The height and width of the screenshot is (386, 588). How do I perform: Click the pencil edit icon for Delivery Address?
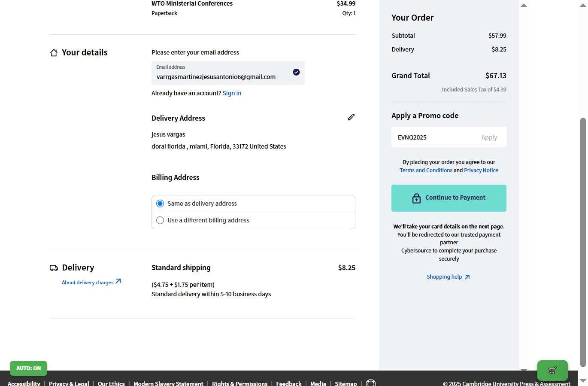click(x=351, y=117)
